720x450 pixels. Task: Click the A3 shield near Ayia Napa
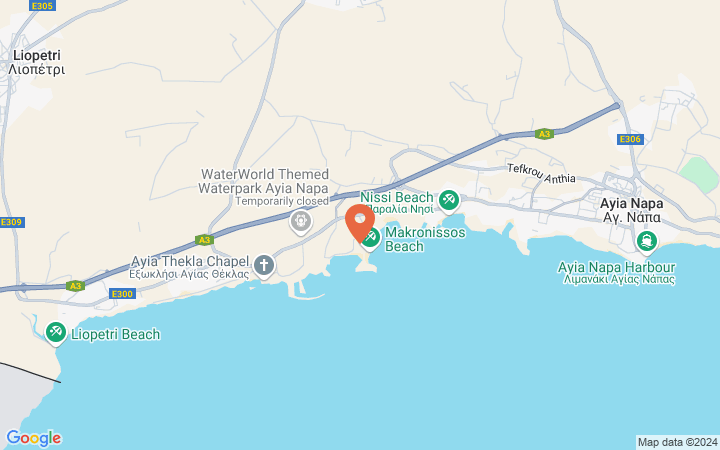pyautogui.click(x=544, y=134)
